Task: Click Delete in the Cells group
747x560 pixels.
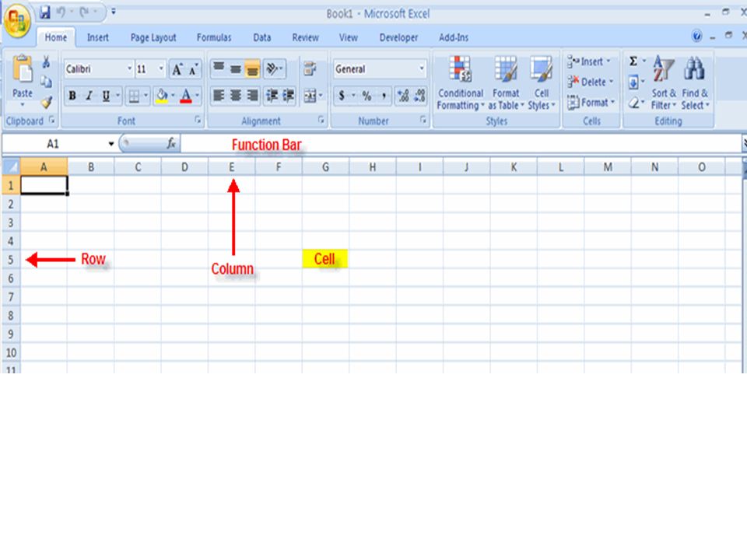Action: pos(591,82)
